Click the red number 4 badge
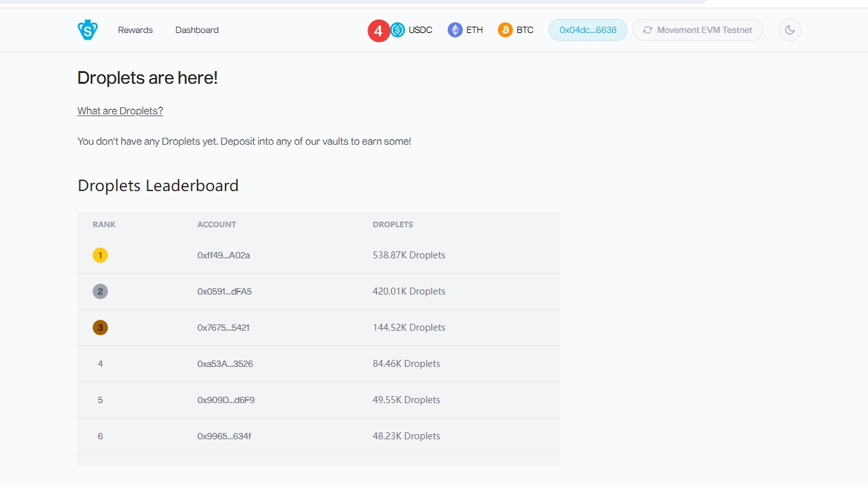Image resolution: width=868 pixels, height=485 pixels. click(x=378, y=30)
